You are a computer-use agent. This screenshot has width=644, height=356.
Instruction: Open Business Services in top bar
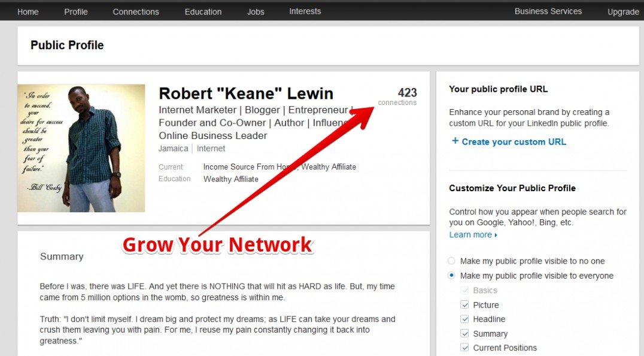click(548, 11)
